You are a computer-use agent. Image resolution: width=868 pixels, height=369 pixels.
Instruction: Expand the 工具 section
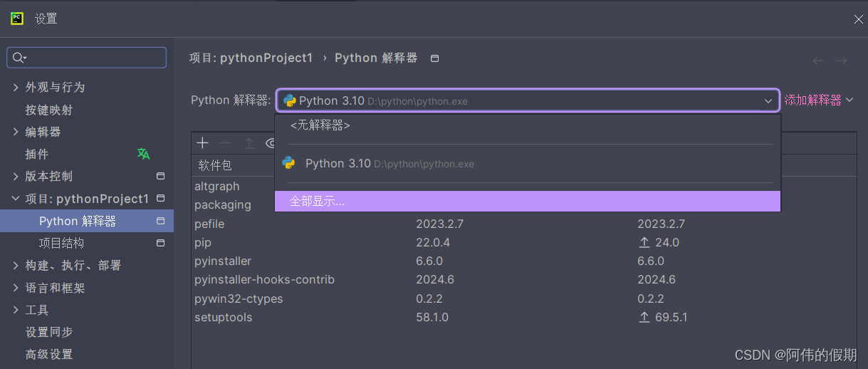[x=16, y=310]
